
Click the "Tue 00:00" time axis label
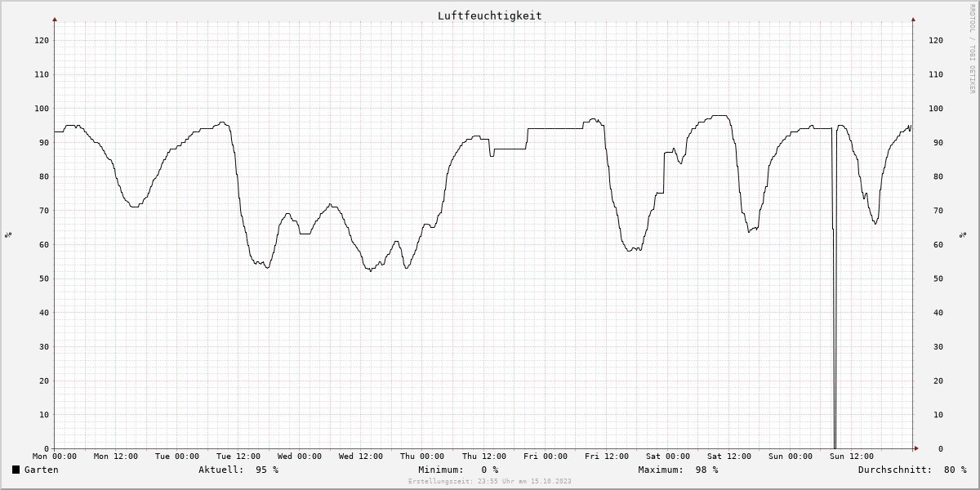[177, 457]
